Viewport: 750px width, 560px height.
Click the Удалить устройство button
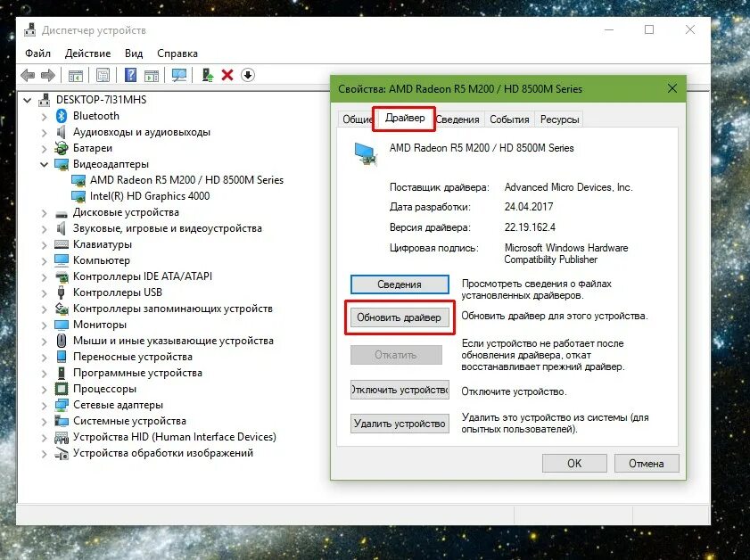click(x=400, y=424)
